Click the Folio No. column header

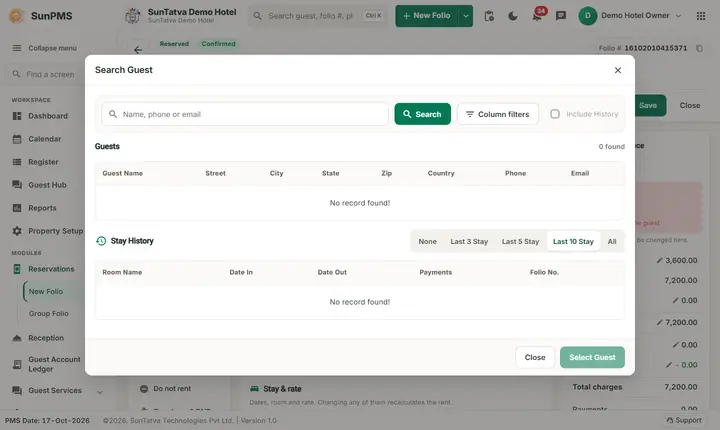point(544,272)
